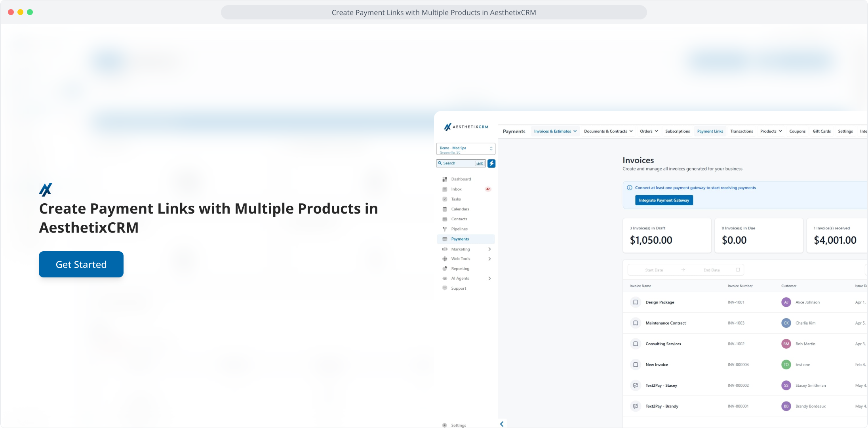
Task: Select the Consulting Services invoice checkbox
Action: (x=636, y=344)
